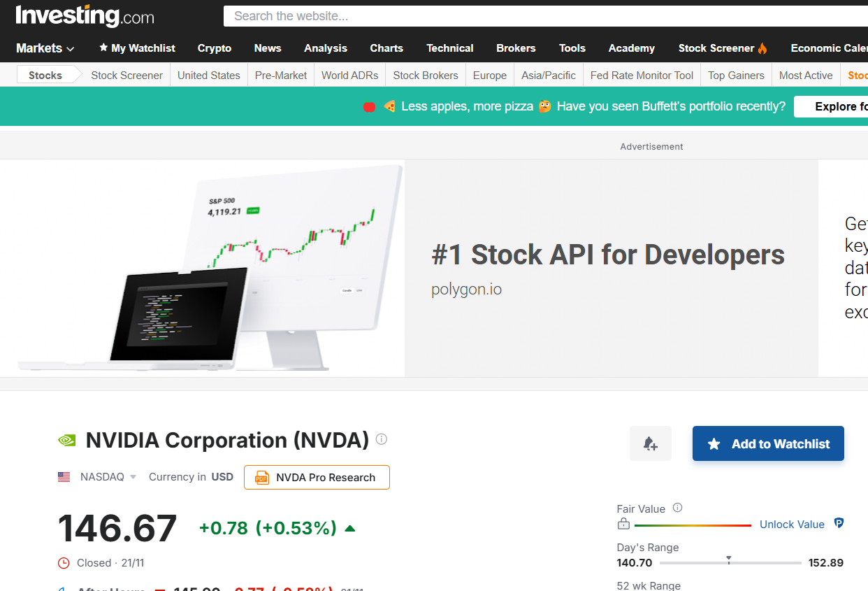Click the polygon.io ad monitor image

click(210, 268)
